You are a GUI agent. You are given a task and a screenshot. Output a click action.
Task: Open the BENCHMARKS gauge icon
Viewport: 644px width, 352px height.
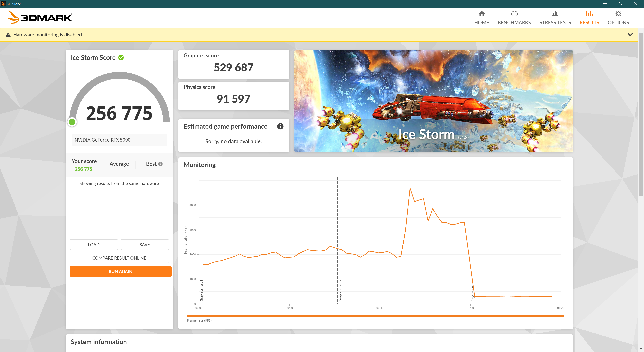[514, 13]
